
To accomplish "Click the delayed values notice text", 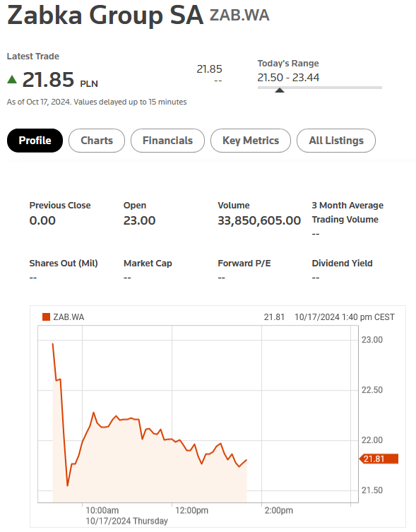I will pos(97,102).
